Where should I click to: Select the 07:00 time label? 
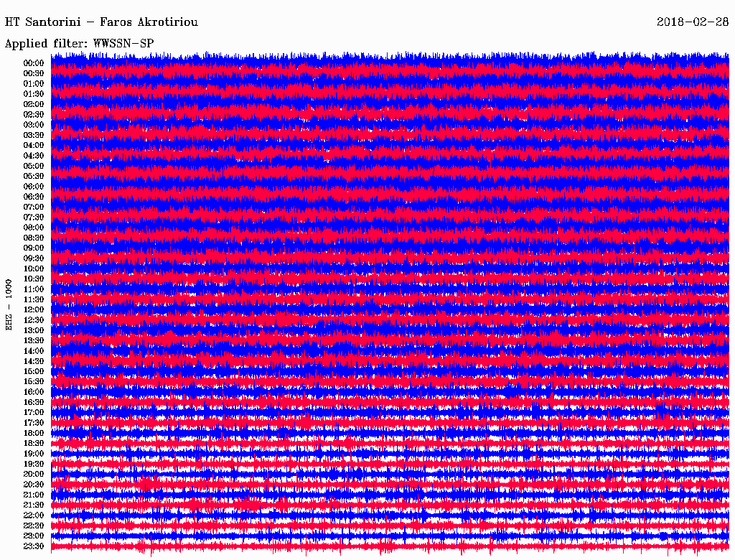point(34,207)
